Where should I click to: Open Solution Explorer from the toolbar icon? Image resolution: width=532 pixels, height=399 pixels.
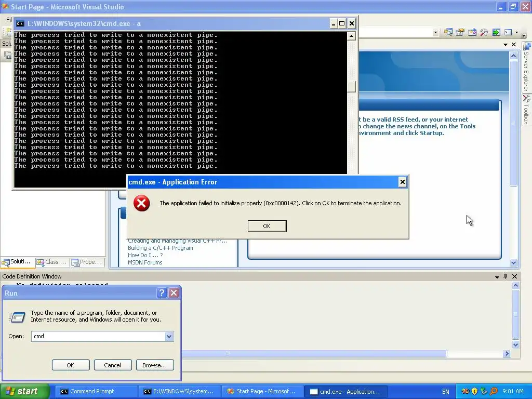point(448,32)
